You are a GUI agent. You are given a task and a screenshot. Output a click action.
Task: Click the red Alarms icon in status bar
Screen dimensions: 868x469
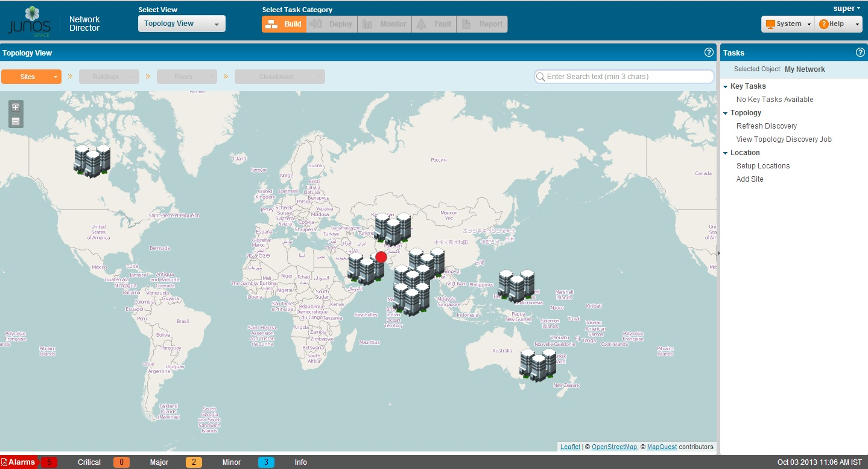18,462
